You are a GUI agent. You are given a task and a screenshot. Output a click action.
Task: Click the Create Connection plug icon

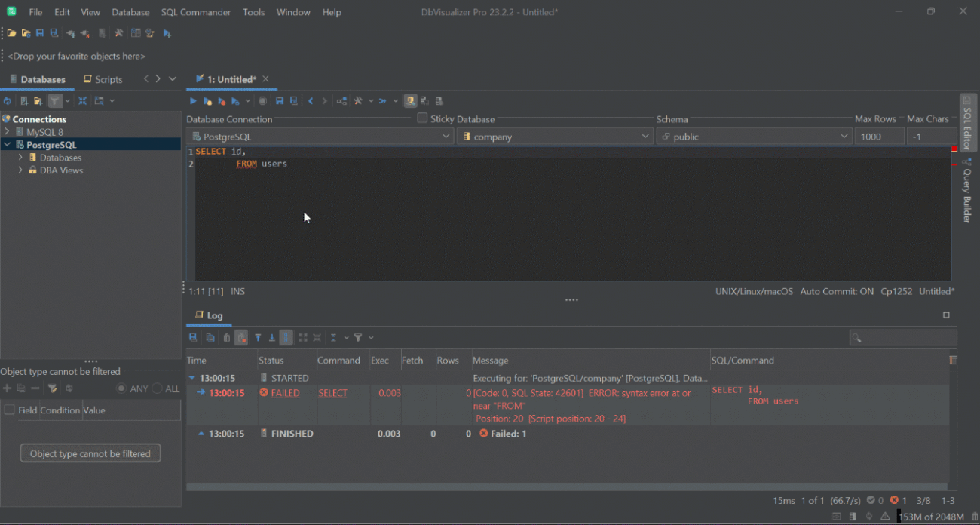pyautogui.click(x=70, y=32)
